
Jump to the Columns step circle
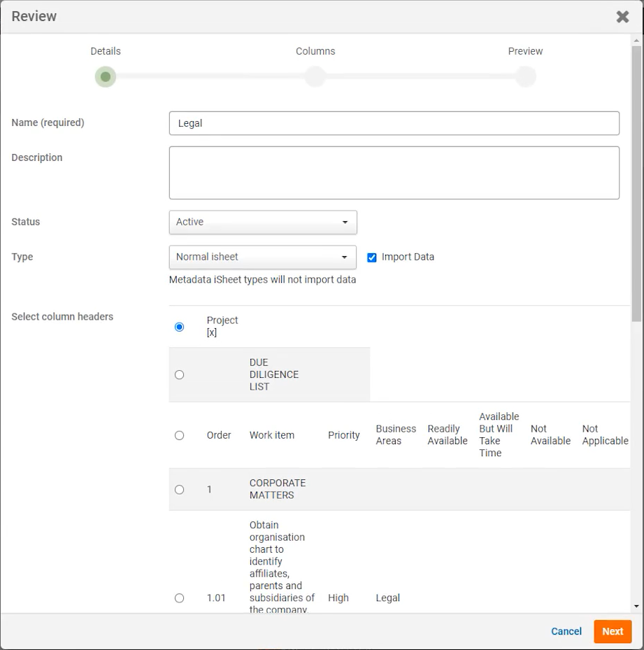click(315, 77)
